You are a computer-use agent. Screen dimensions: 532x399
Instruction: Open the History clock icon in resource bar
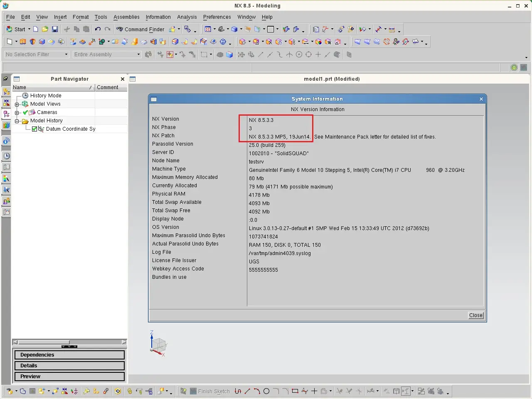coord(6,156)
